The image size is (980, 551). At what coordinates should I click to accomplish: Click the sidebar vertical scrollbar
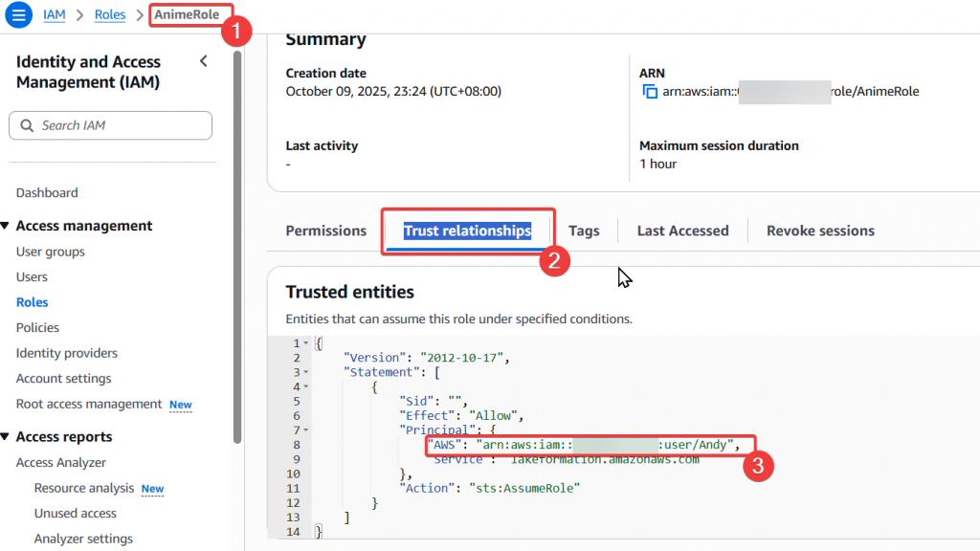[237, 247]
